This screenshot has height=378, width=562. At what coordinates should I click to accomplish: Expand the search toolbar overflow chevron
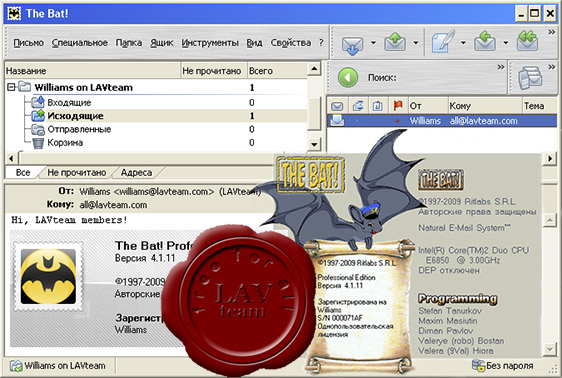tap(501, 67)
